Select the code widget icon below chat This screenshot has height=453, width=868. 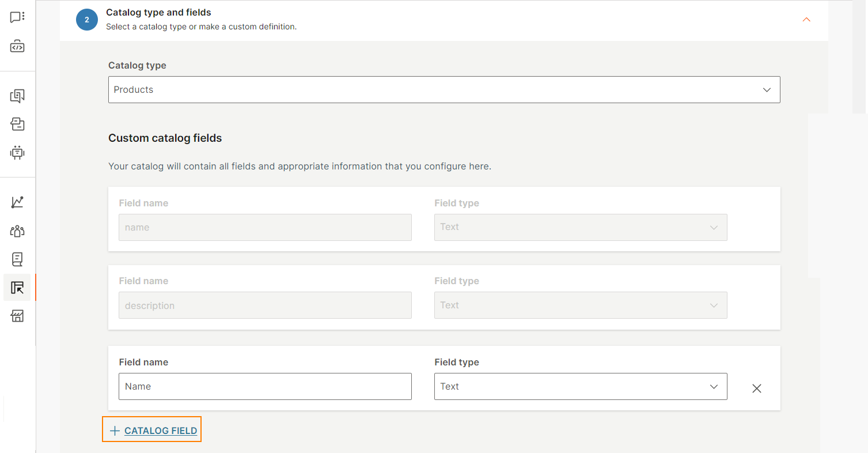[x=17, y=46]
